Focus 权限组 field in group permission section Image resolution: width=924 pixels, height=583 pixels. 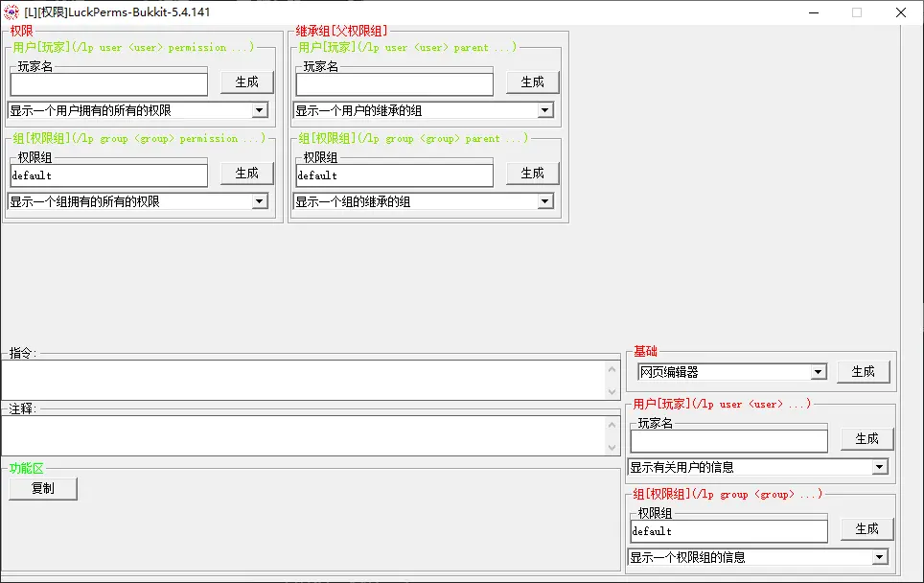[109, 175]
